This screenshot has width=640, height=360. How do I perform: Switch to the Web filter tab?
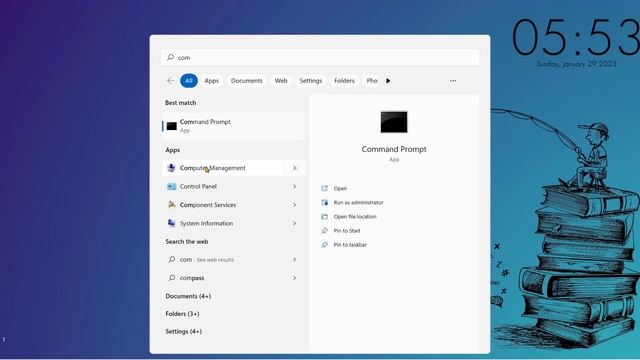pyautogui.click(x=281, y=81)
